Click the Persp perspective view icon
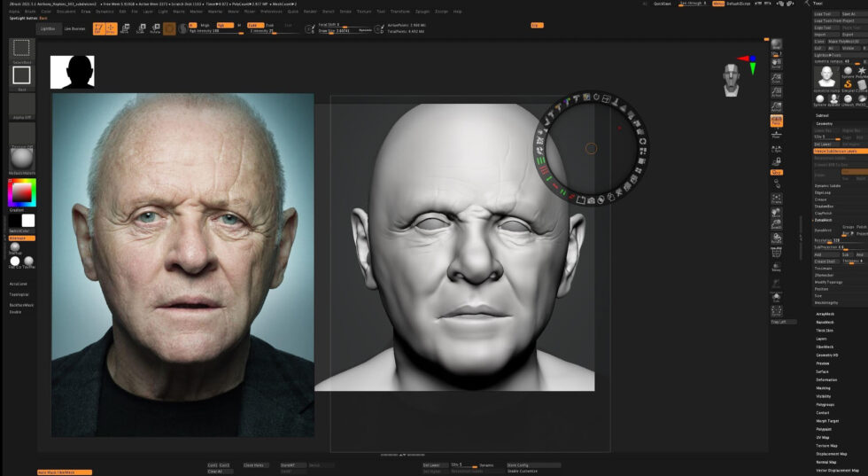The width and height of the screenshot is (868, 476). point(776,121)
